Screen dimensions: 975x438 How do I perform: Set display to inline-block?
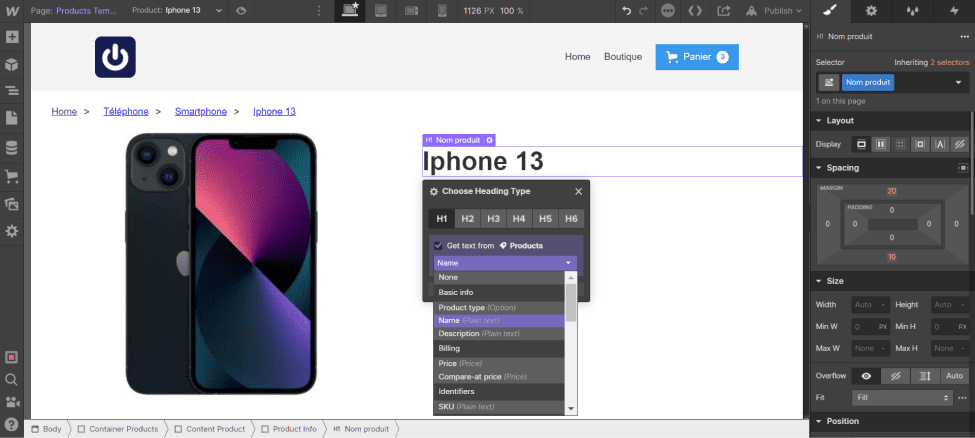pos(920,144)
